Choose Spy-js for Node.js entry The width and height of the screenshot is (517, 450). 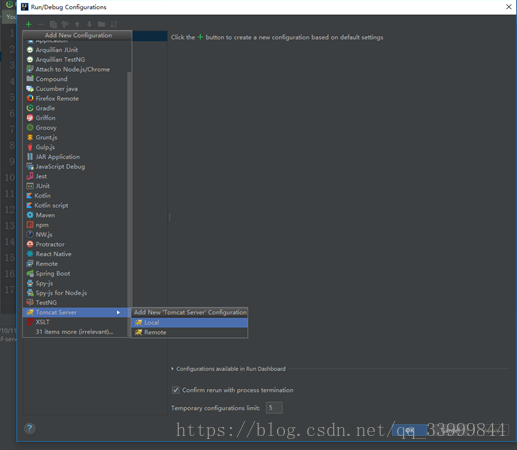[x=75, y=293]
